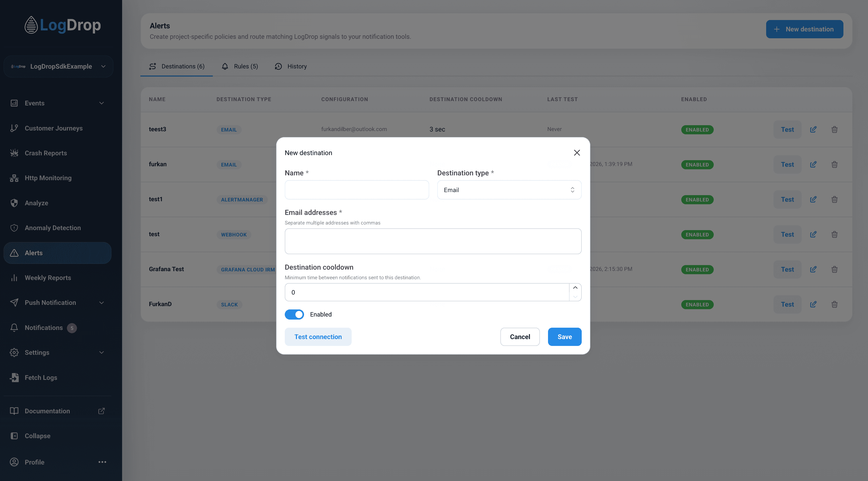Expand the Push Notification chevron
Image resolution: width=868 pixels, height=481 pixels.
(101, 303)
